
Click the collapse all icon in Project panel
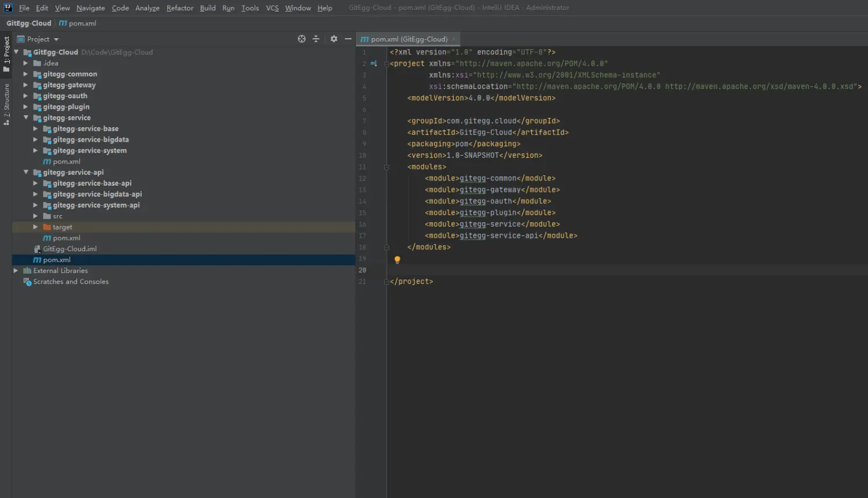(x=316, y=39)
